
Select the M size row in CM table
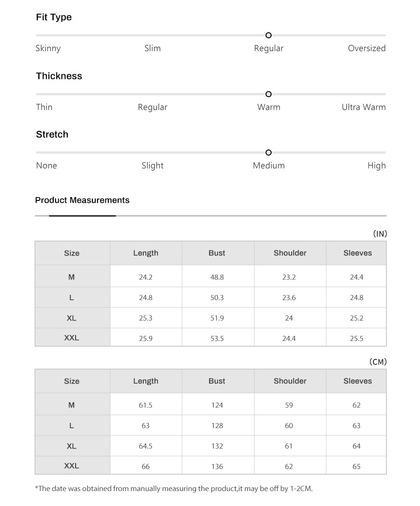pos(210,404)
